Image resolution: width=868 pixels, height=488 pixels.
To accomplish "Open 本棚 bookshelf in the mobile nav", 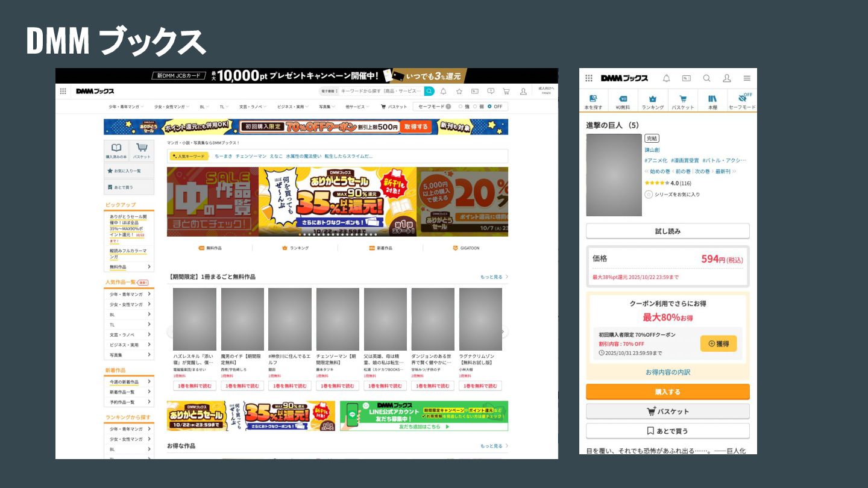I will click(712, 101).
